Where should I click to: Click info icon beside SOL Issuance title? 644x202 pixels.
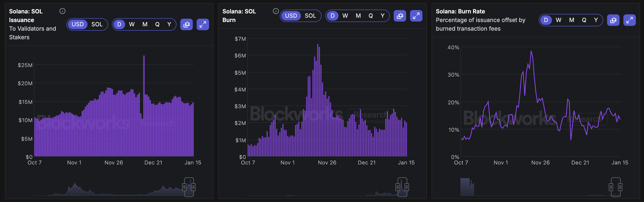[x=63, y=11]
